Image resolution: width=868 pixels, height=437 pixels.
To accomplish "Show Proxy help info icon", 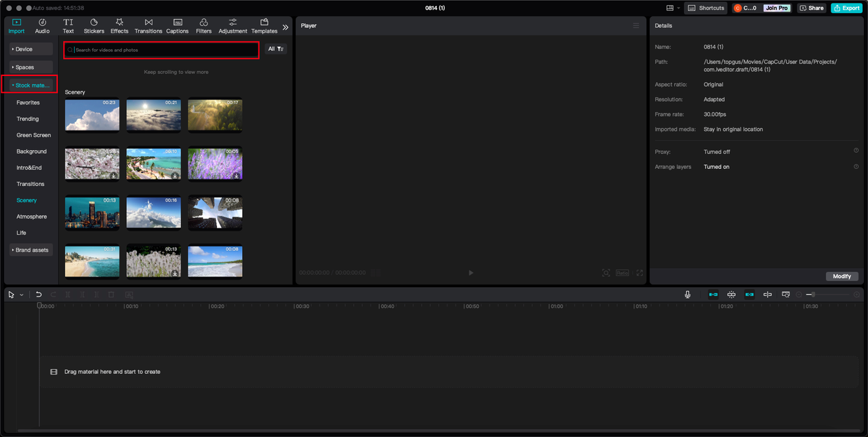I will (x=856, y=151).
